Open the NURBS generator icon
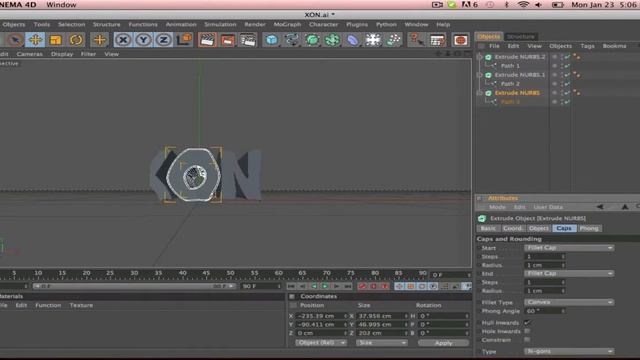The width and height of the screenshot is (640, 360). 312,40
